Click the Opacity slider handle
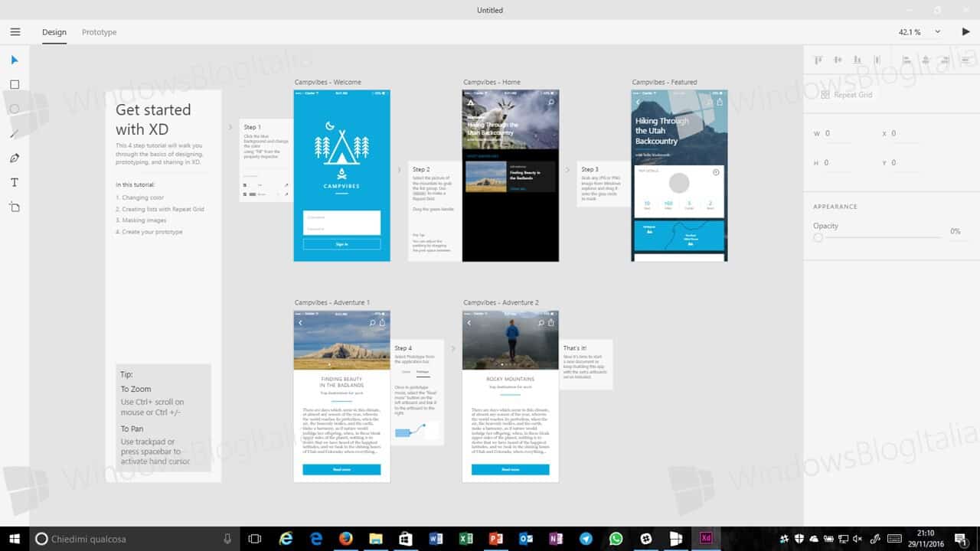The image size is (980, 551). coord(818,238)
